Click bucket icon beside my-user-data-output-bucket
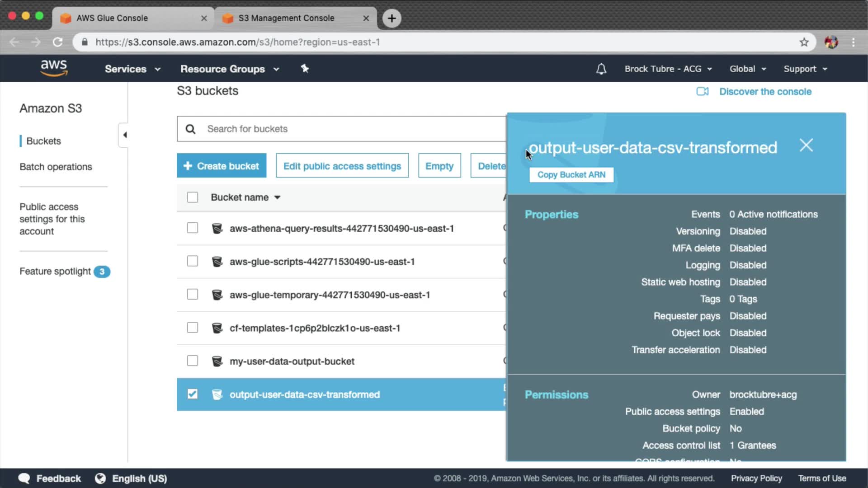 (x=217, y=361)
